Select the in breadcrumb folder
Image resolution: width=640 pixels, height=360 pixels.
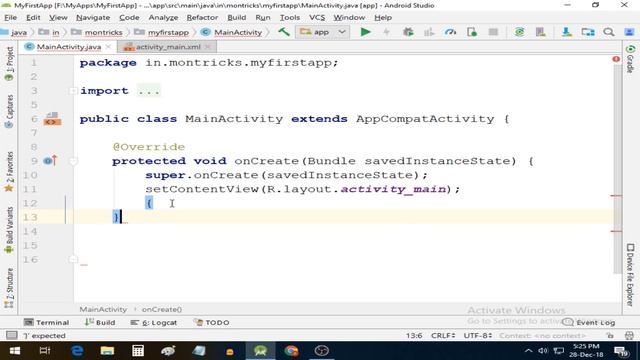(49, 32)
